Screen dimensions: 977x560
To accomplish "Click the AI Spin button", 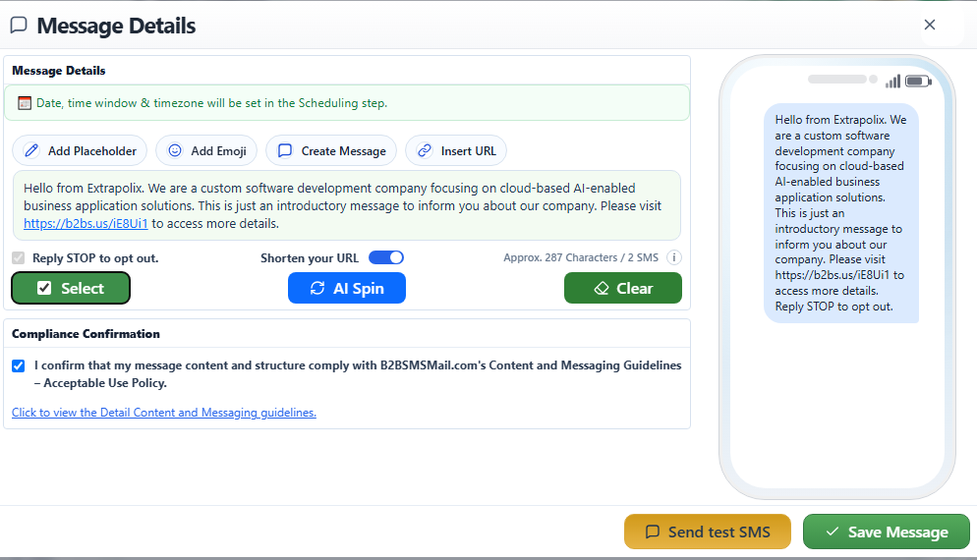I will click(347, 288).
